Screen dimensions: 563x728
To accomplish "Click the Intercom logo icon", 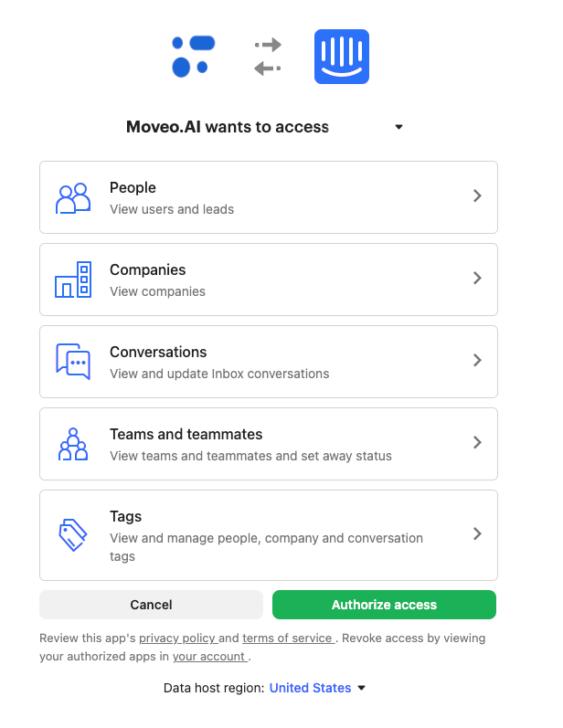I will (x=341, y=57).
